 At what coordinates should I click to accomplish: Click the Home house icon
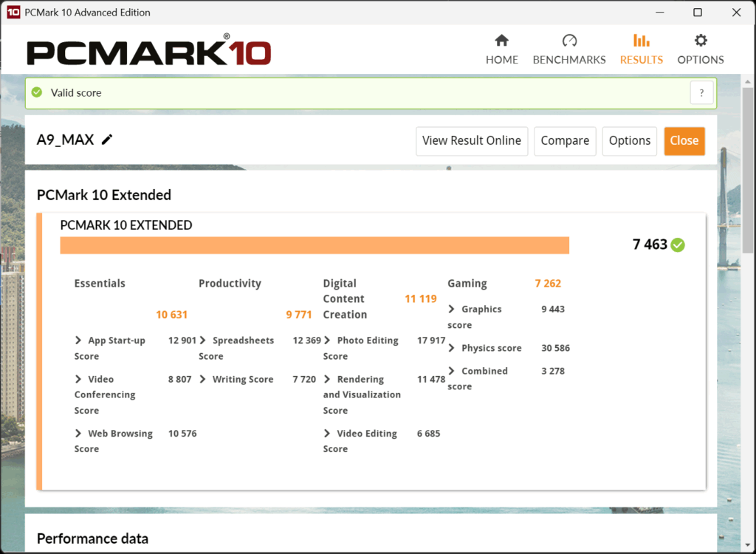click(501, 41)
